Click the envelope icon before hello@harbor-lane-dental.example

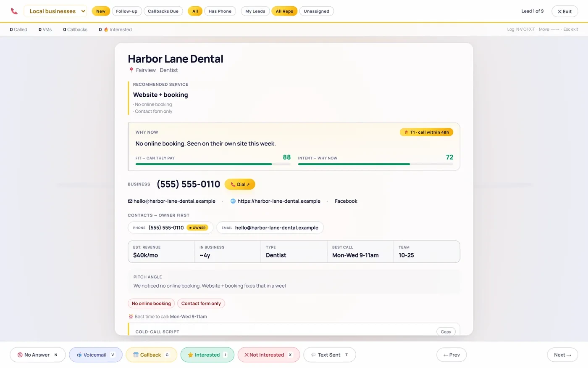click(x=130, y=201)
